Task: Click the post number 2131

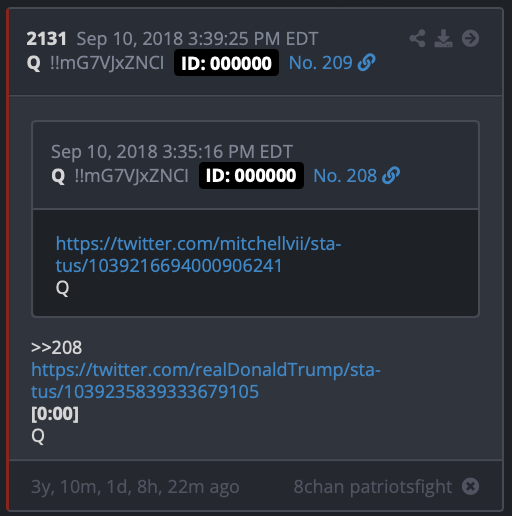Action: (x=47, y=39)
